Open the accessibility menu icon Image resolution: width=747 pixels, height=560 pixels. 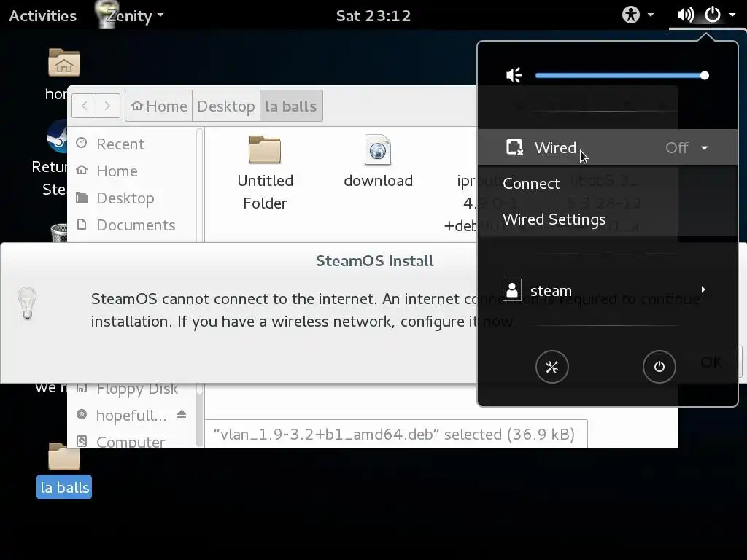[631, 15]
